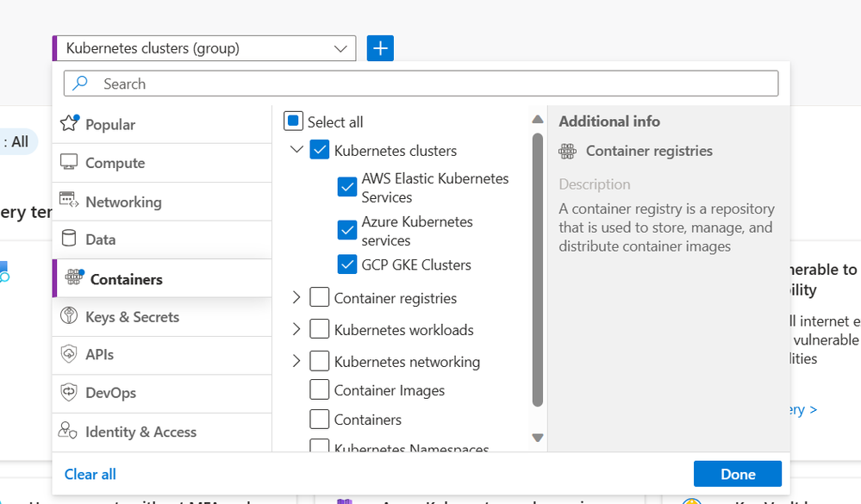Click the 'Select all' label text

tap(335, 121)
